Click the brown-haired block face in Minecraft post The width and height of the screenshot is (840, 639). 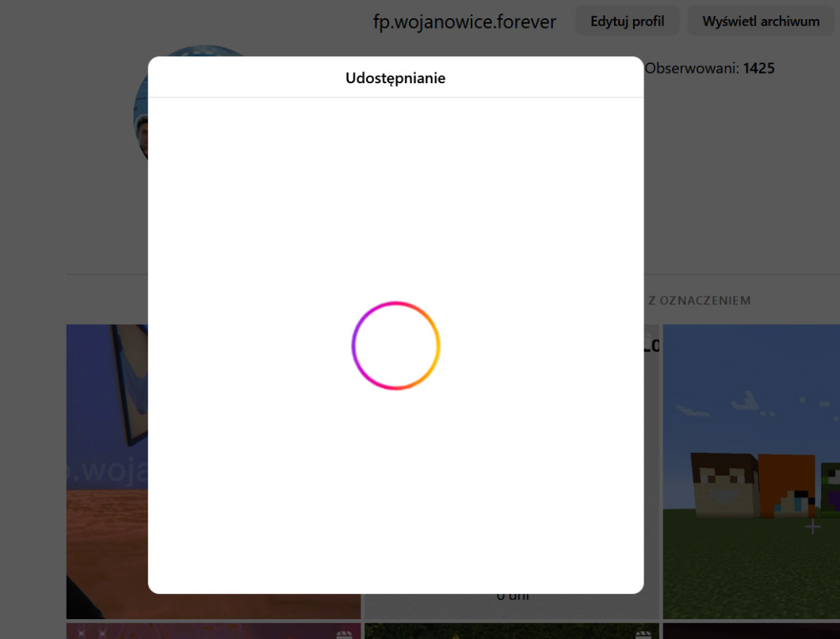point(724,484)
